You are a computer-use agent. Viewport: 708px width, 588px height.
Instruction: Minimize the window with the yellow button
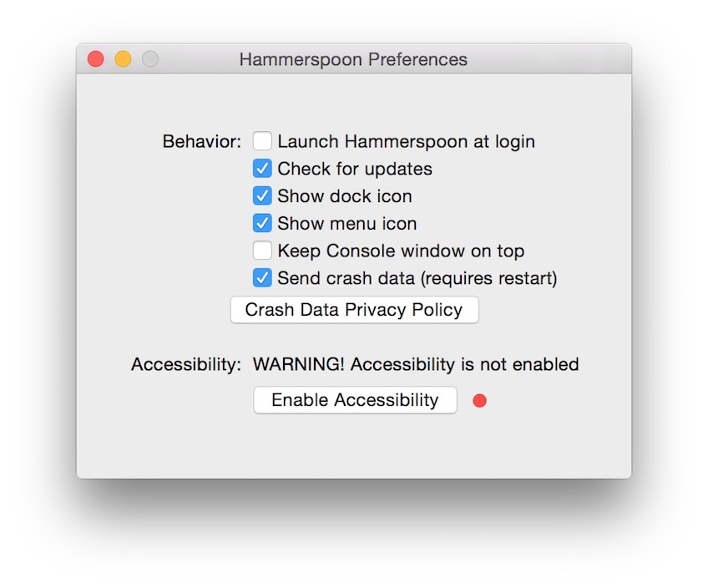pyautogui.click(x=123, y=59)
